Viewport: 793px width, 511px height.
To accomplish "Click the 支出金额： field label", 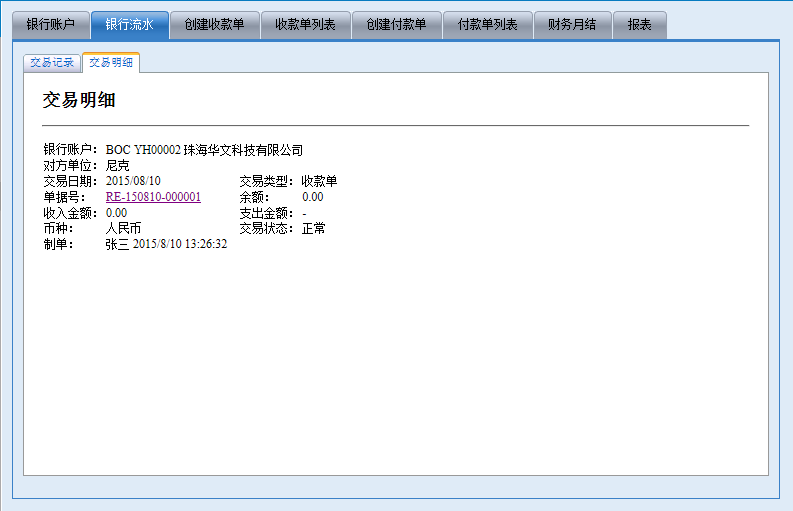I will point(267,212).
